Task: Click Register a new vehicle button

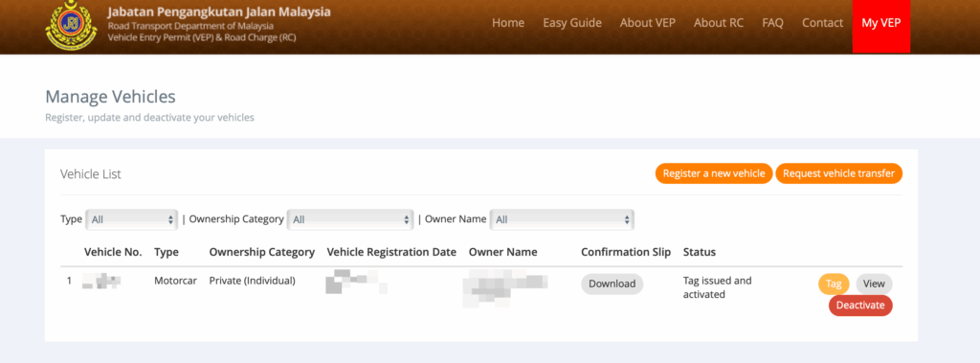Action: click(714, 173)
